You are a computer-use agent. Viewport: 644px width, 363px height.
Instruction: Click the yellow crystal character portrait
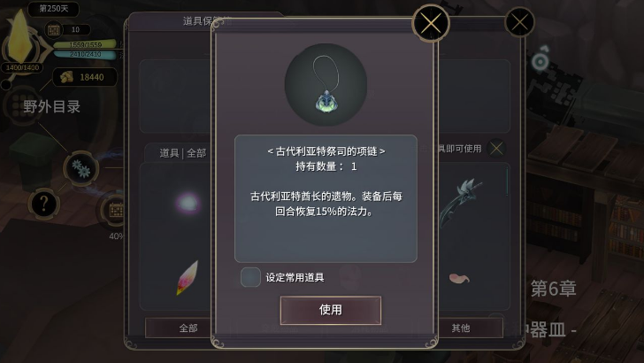[x=20, y=37]
